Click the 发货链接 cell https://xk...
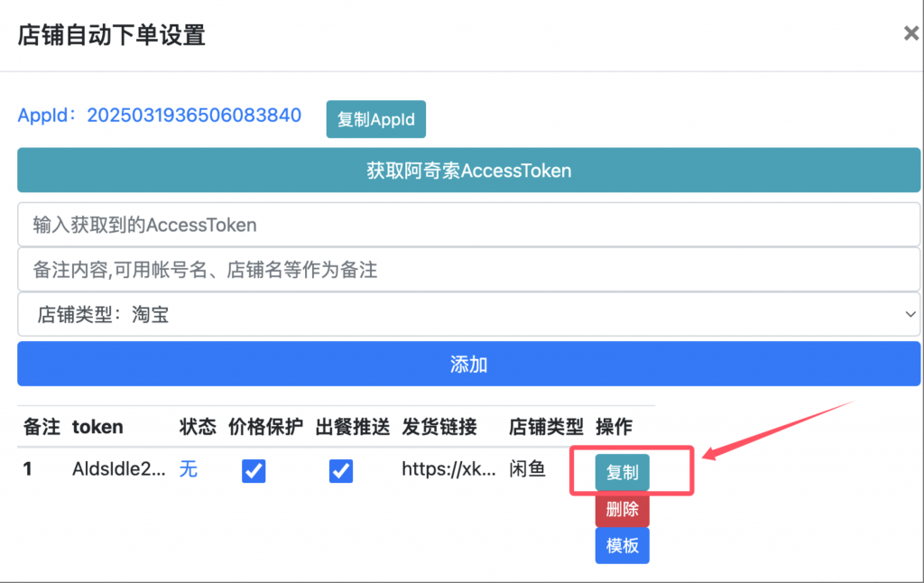Viewport: 924px width, 583px height. 448,469
